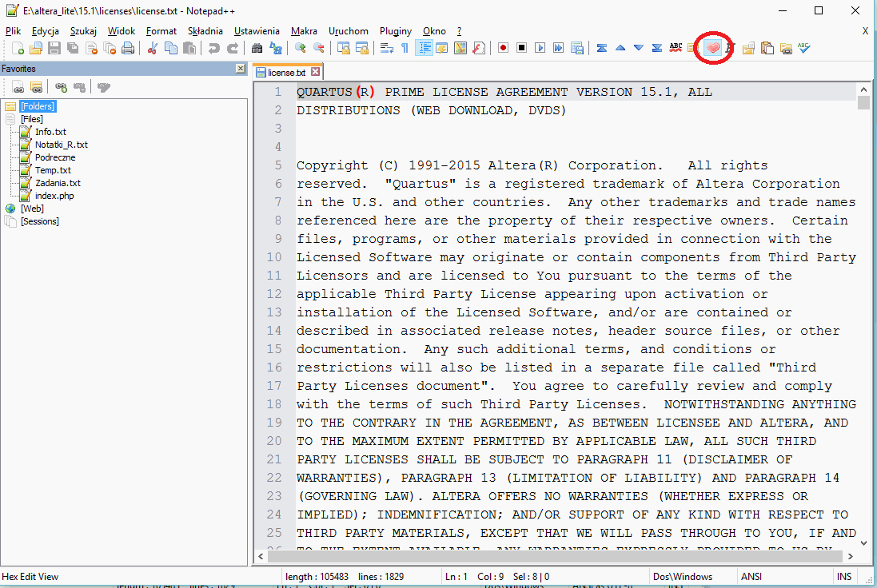This screenshot has height=588, width=877.
Task: Start macro recording with red dot icon
Action: point(504,48)
